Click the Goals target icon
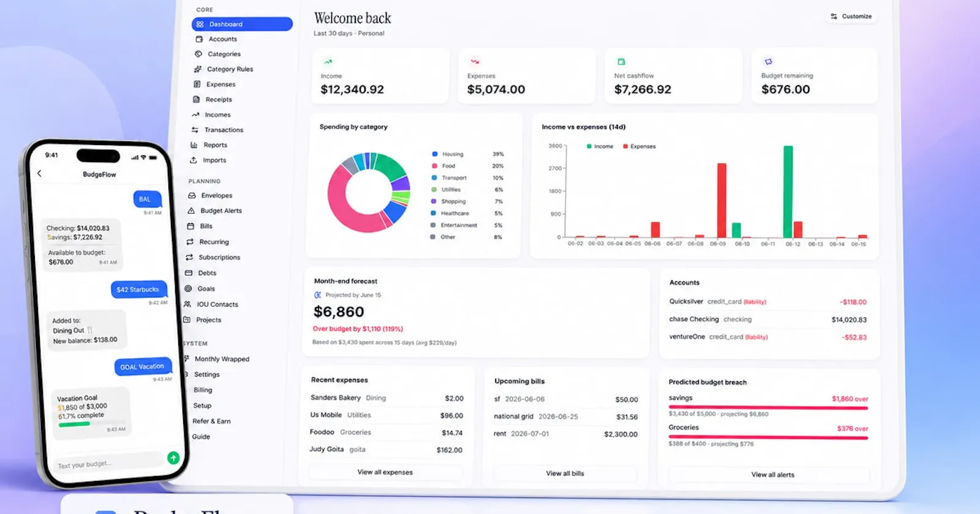Viewport: 980px width, 514px height. click(188, 289)
